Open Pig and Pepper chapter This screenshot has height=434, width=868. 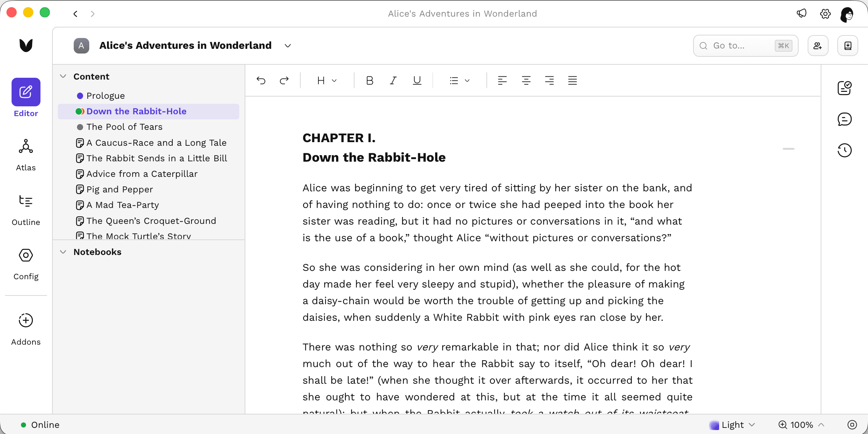click(x=149, y=190)
